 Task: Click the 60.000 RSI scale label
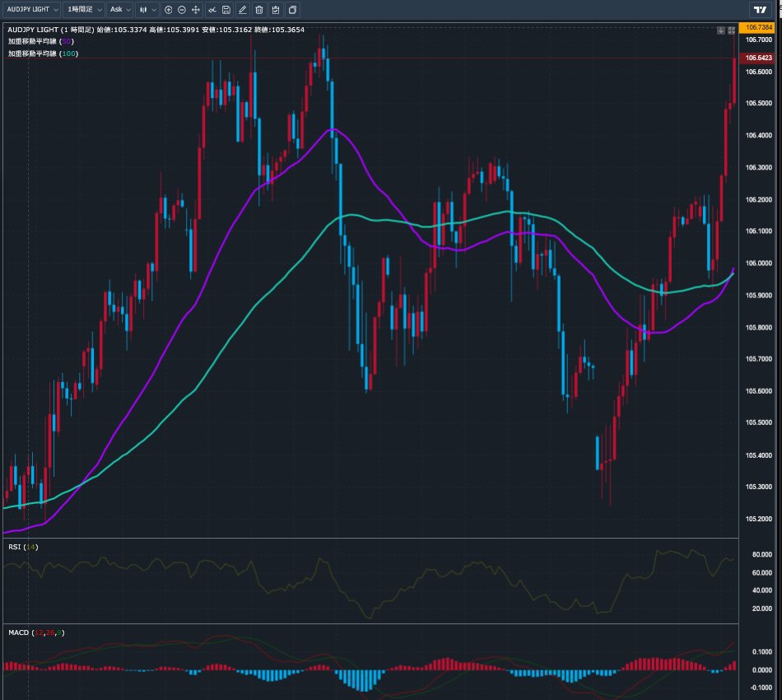[x=762, y=573]
